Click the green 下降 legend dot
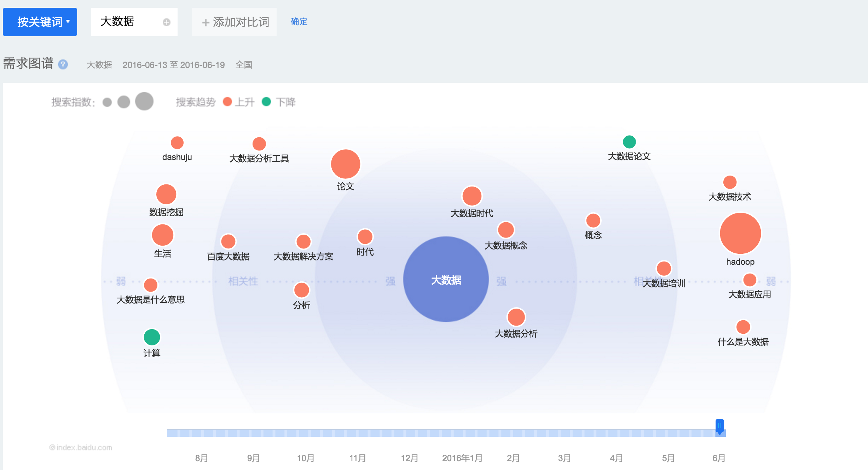 tap(266, 102)
